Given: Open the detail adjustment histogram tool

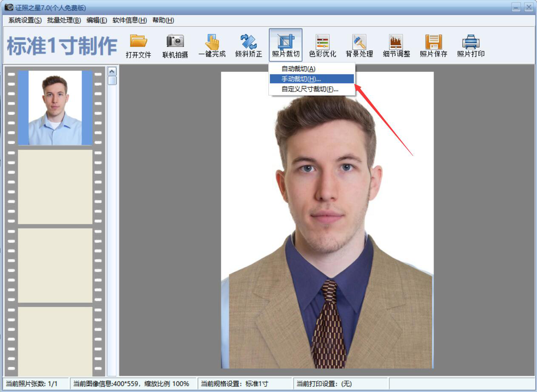Looking at the screenshot, I should coord(396,42).
